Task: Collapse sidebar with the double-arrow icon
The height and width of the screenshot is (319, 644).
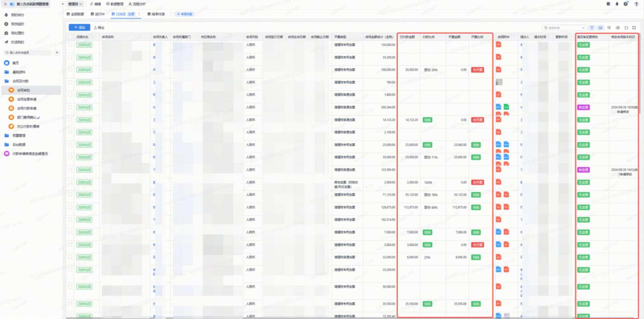Action: (5, 4)
